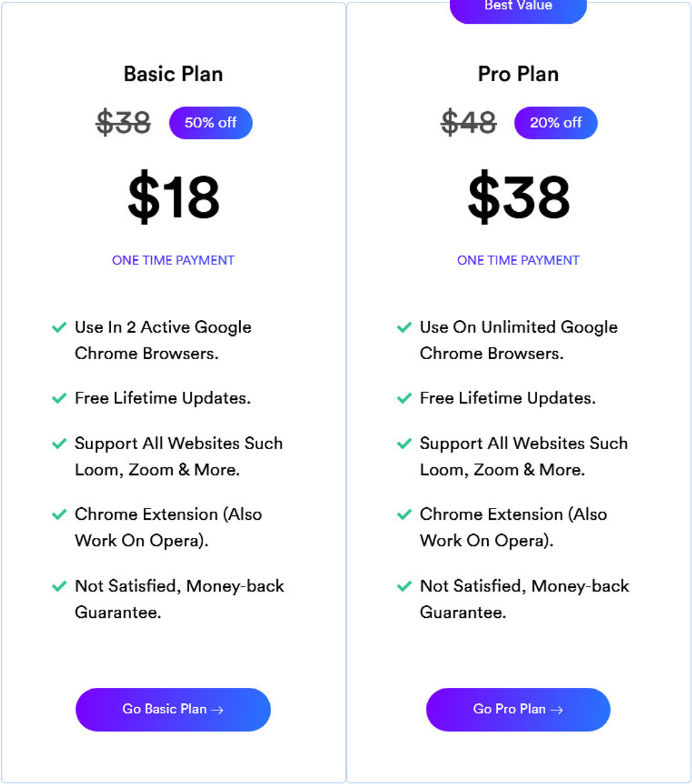Click Pro plan Free Lifetime Updates checkmark
The image size is (692, 784).
[x=405, y=399]
